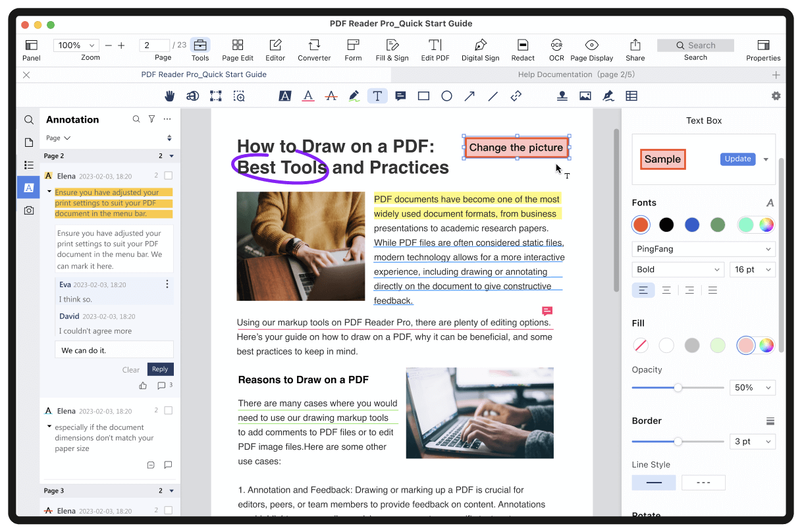The width and height of the screenshot is (802, 532).
Task: Like Elena's comment with thumbs-up icon
Action: click(143, 386)
